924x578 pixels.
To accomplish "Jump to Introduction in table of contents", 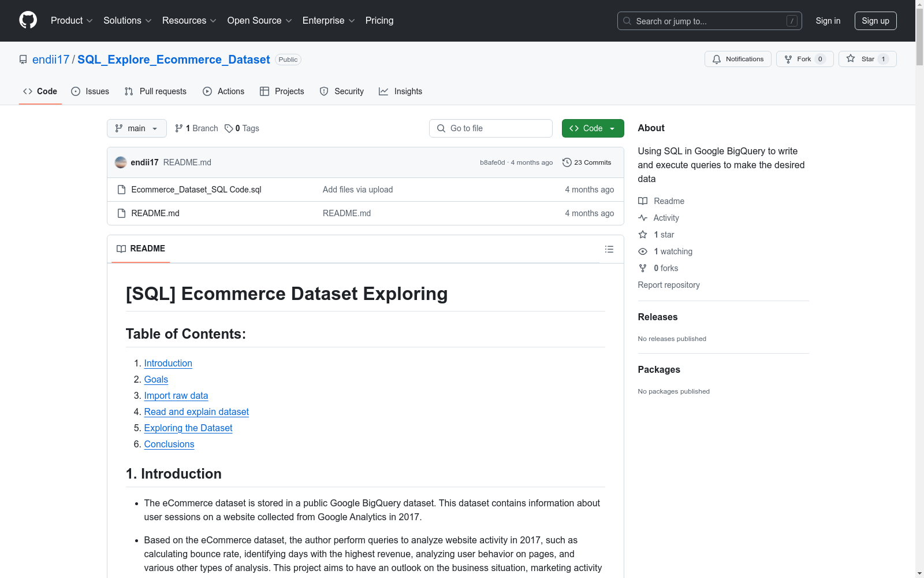I will coord(168,363).
